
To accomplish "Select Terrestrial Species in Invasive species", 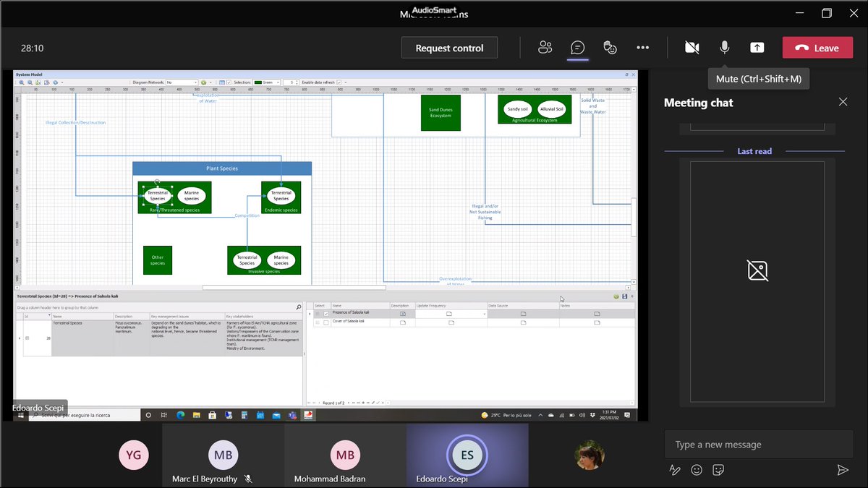I will coord(247,260).
